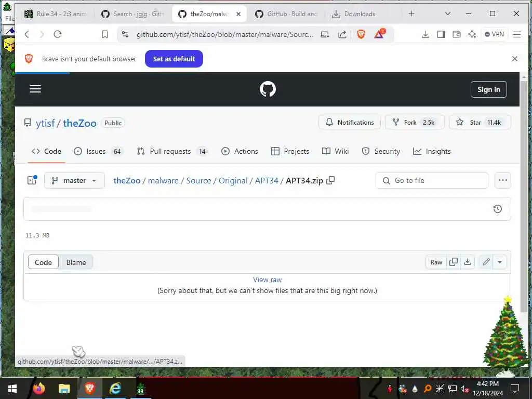Open theZoo repository name link
The width and height of the screenshot is (532, 399).
(x=79, y=123)
